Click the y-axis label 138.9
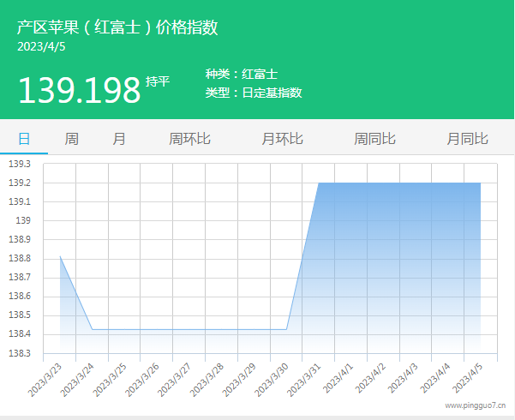 point(20,239)
